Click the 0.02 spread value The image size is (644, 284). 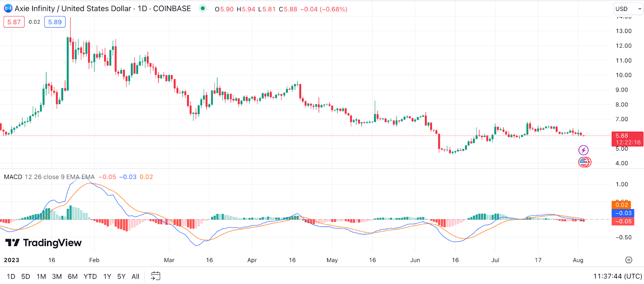tap(35, 22)
